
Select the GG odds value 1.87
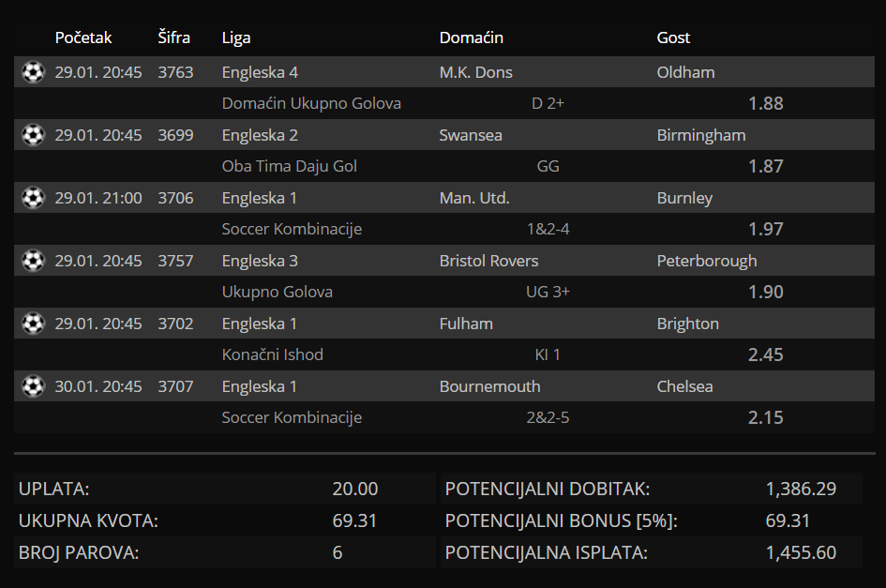coord(766,166)
